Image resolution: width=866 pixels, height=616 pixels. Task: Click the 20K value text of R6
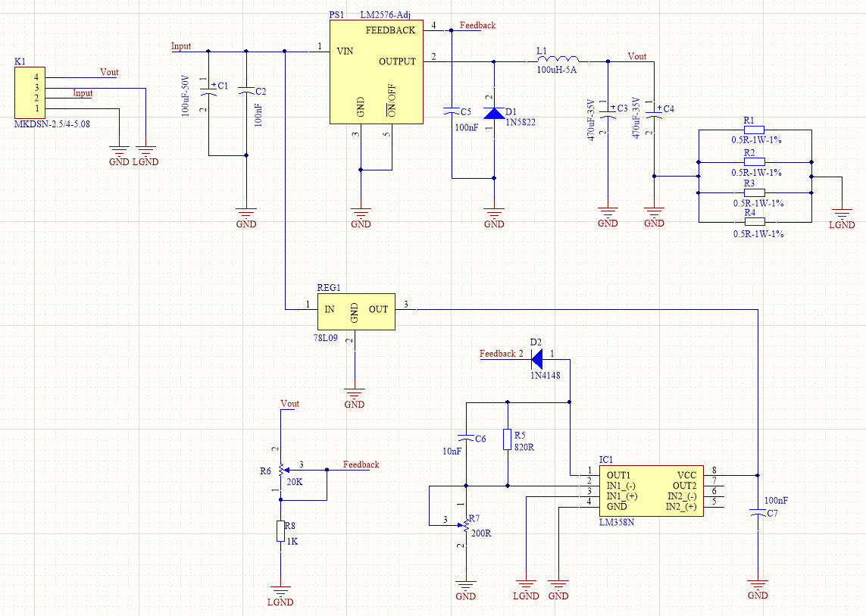click(x=295, y=482)
